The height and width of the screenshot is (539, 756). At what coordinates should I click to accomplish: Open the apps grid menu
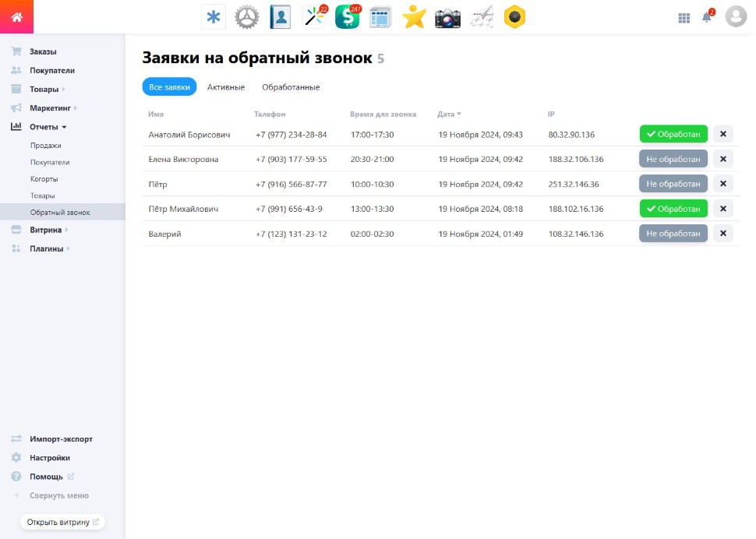click(x=684, y=18)
